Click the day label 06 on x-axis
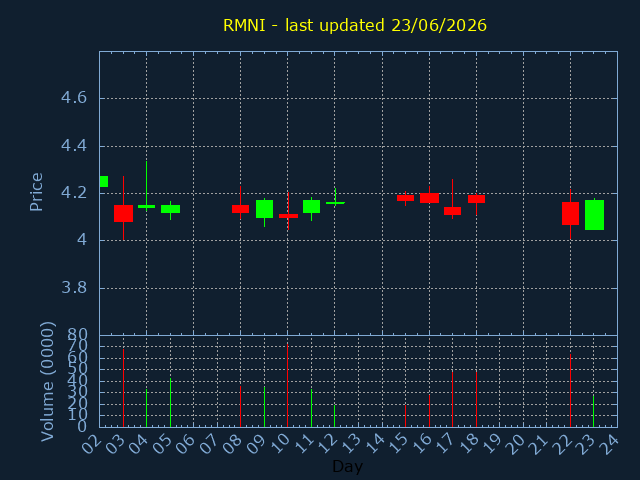The width and height of the screenshot is (640, 480). 185,444
